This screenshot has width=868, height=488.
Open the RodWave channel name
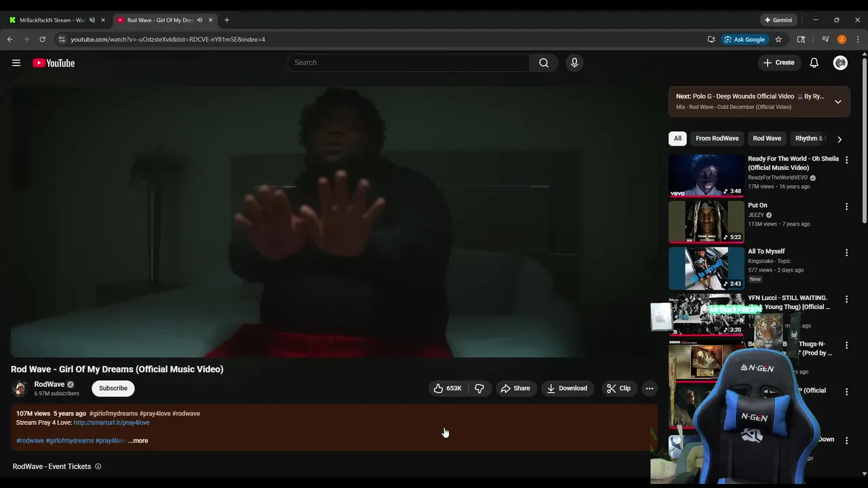pos(50,384)
